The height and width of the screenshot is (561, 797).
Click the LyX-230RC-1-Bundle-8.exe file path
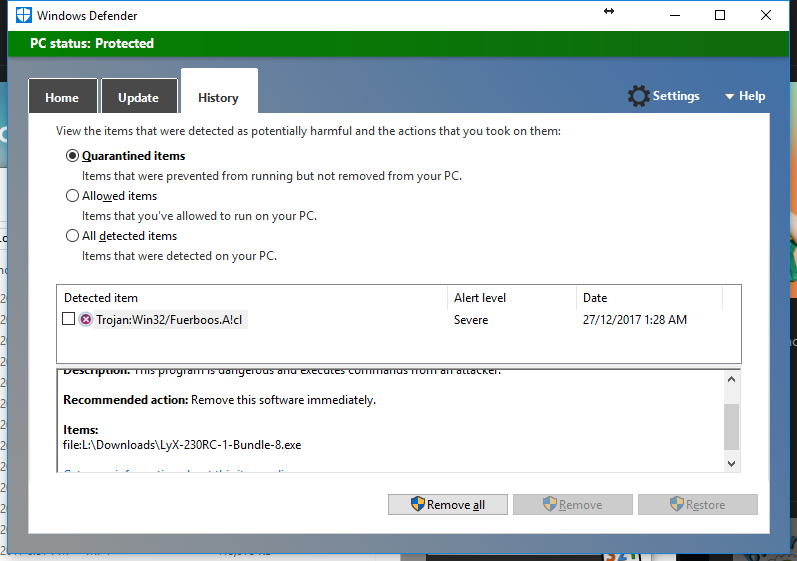tap(182, 445)
